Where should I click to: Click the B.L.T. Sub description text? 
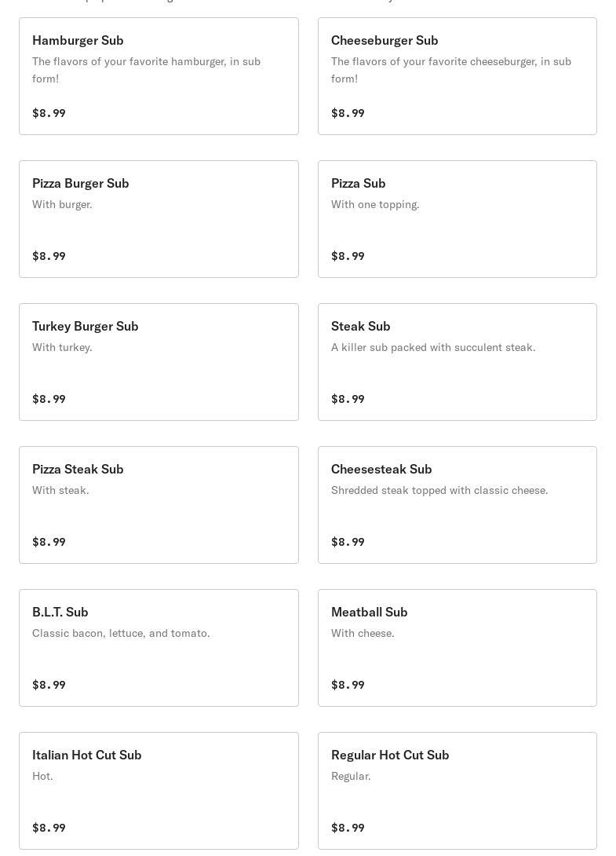pos(121,633)
